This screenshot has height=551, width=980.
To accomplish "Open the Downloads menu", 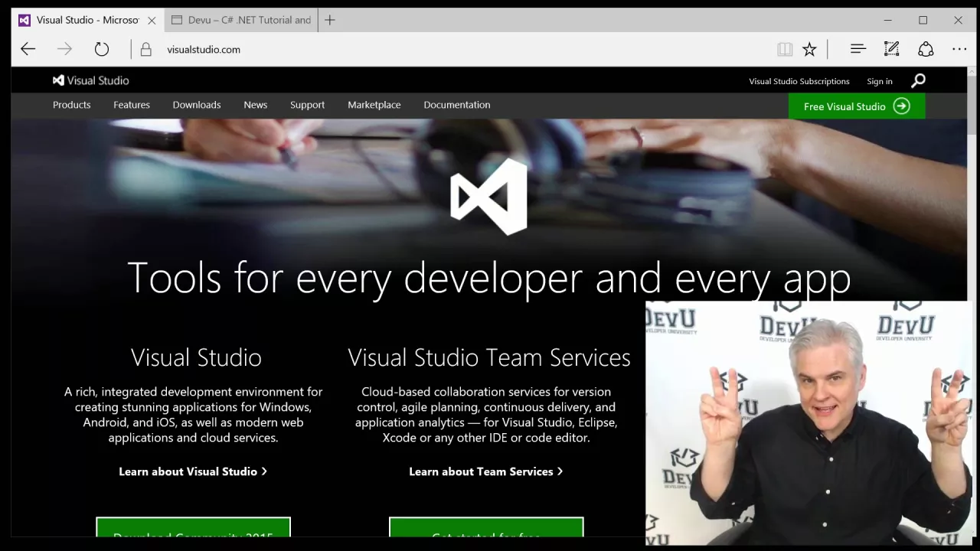I will [197, 105].
